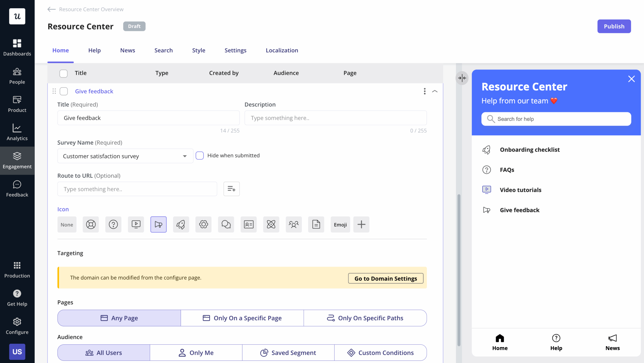Click the Publish button
This screenshot has width=644, height=363.
point(614,26)
